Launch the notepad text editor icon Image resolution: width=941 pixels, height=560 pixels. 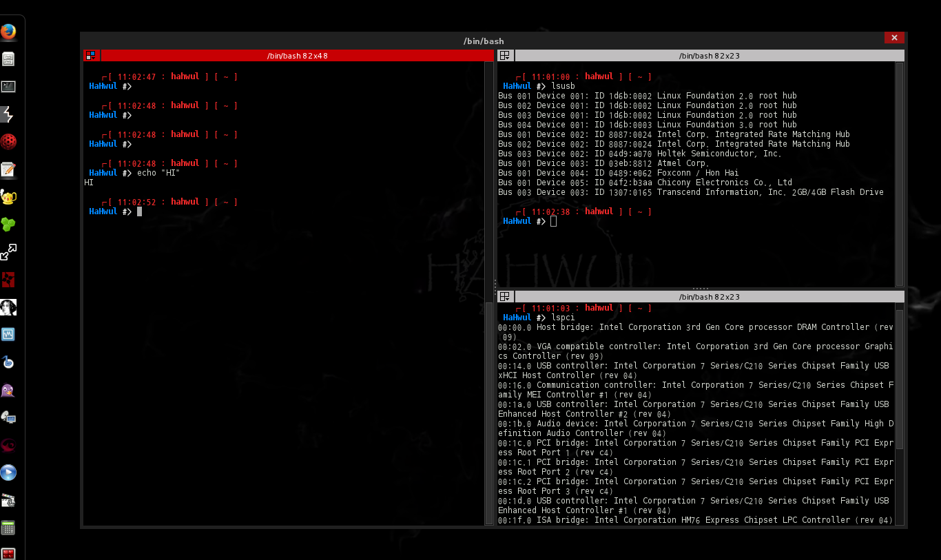pos(8,169)
